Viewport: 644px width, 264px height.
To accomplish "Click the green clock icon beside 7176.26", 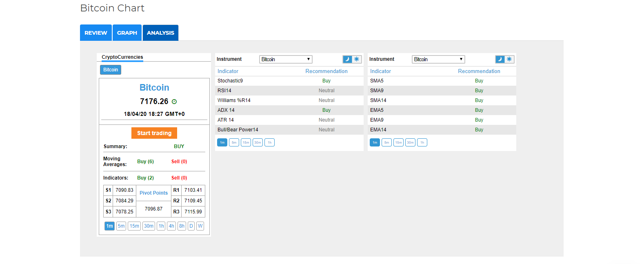I will point(174,102).
